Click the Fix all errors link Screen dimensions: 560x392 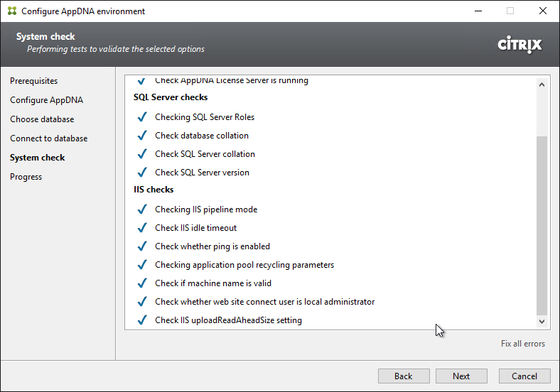pyautogui.click(x=523, y=344)
